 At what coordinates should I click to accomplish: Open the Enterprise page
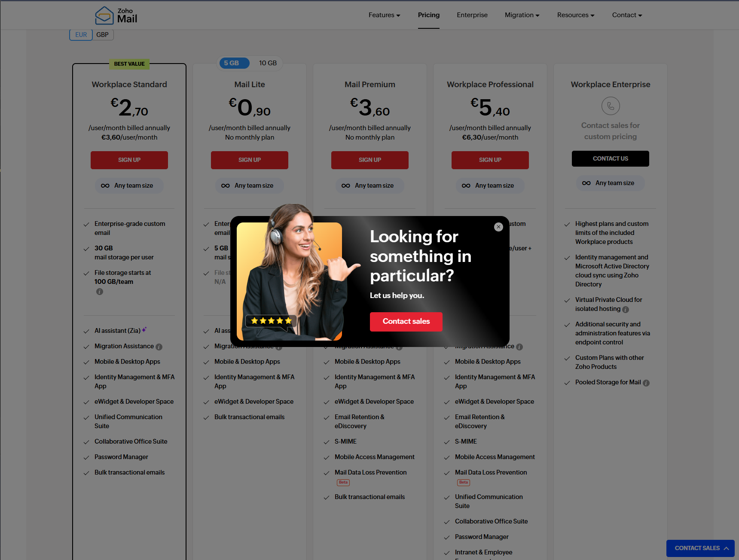(472, 15)
